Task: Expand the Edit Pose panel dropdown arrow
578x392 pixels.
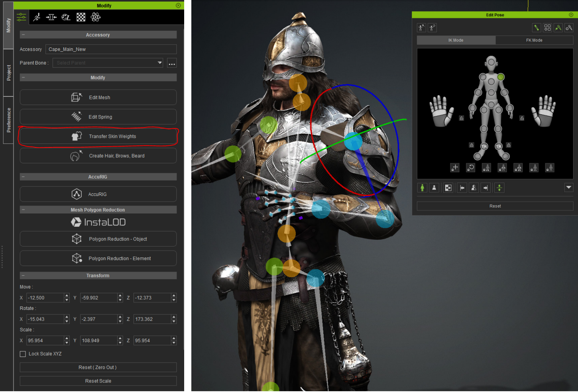Action: tap(569, 188)
